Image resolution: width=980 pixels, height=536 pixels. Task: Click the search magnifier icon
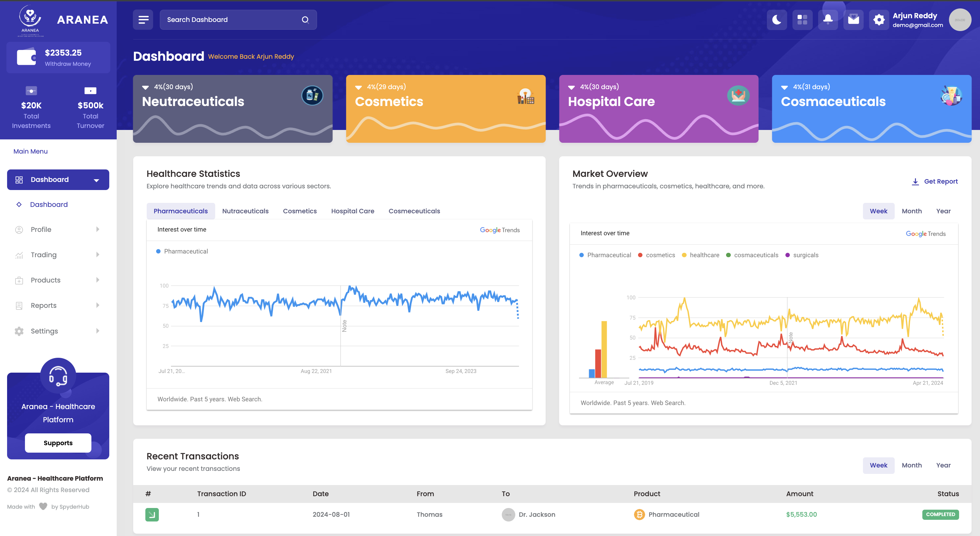[x=305, y=20]
